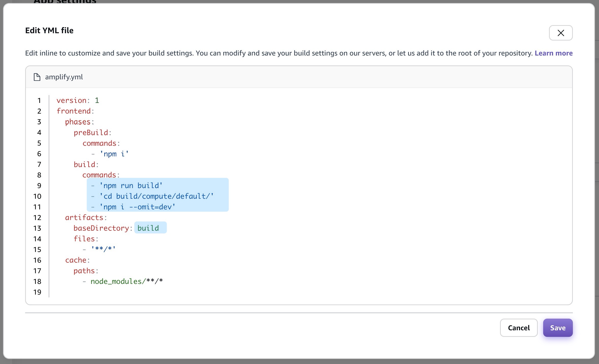Click the 'build:' key on line 7

86,164
